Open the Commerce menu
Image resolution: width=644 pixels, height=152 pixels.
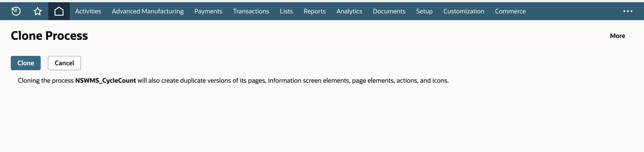click(510, 11)
